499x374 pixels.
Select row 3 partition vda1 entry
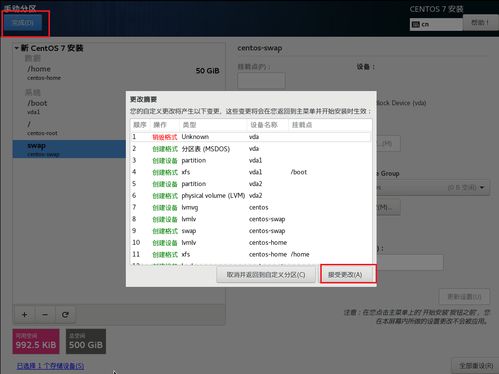[x=251, y=160]
